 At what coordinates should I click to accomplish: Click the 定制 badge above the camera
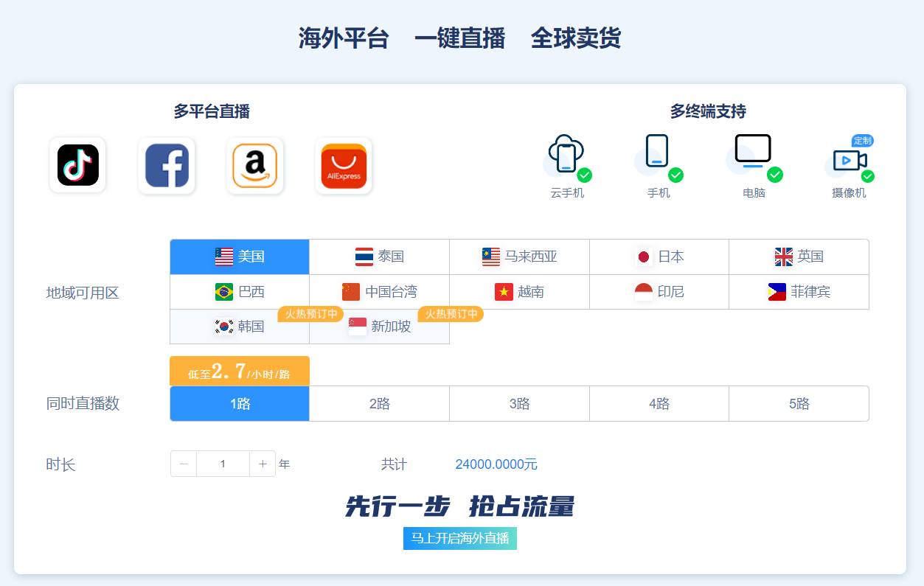(863, 141)
